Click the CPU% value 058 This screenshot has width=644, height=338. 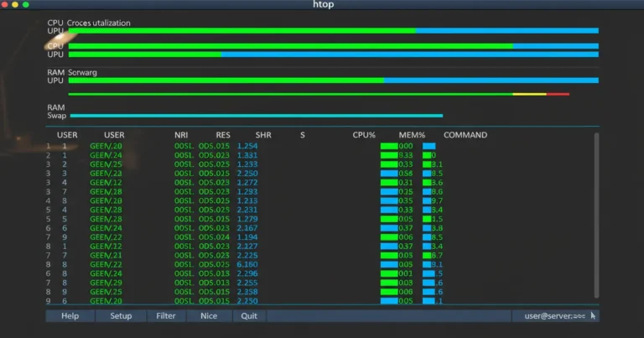[x=405, y=174]
